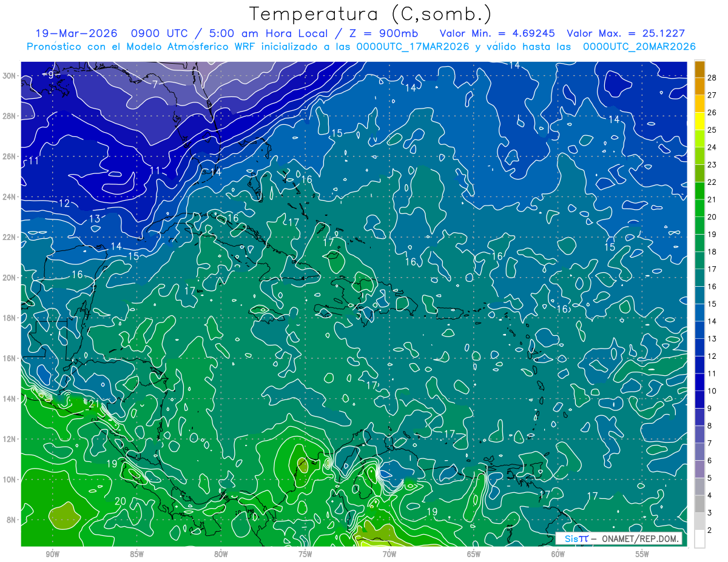Click the 'Valor Max. = 25.1227' readout

[625, 33]
